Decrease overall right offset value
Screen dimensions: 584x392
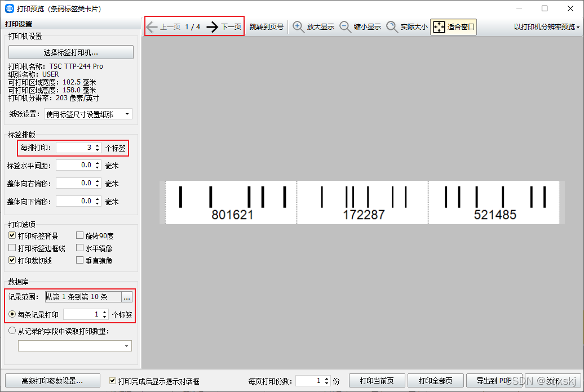coord(97,185)
